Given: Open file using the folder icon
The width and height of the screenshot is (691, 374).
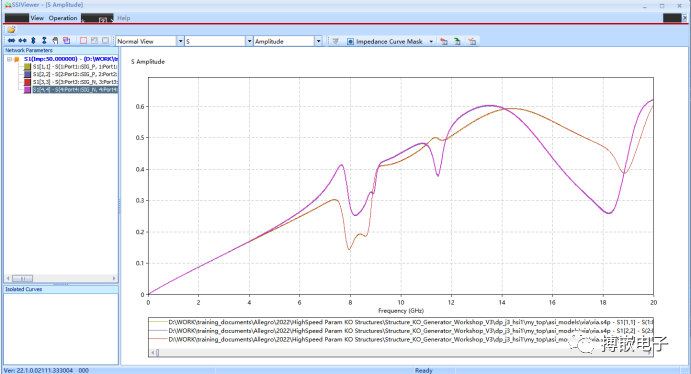Looking at the screenshot, I should (11, 30).
